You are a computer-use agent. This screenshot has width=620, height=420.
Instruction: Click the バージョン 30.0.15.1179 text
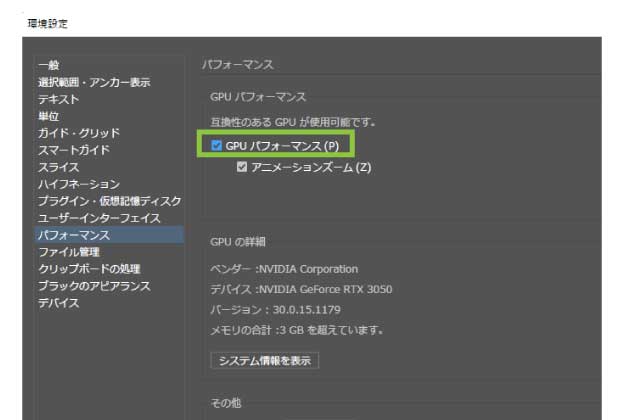pyautogui.click(x=275, y=309)
